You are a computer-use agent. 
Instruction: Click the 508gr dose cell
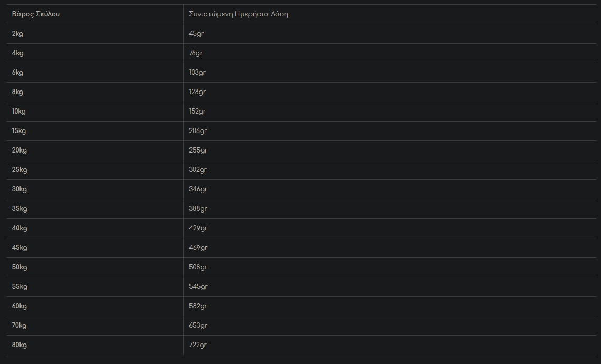pyautogui.click(x=198, y=267)
